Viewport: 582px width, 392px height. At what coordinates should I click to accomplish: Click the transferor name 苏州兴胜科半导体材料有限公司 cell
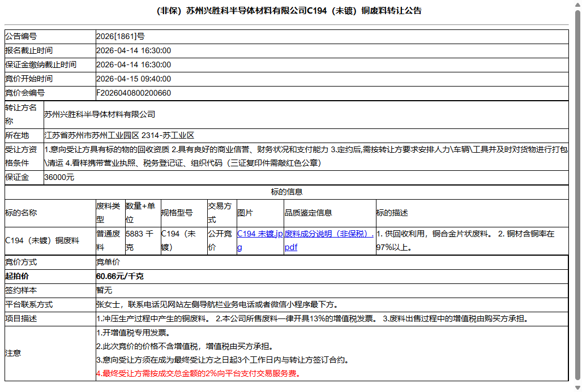pos(306,115)
